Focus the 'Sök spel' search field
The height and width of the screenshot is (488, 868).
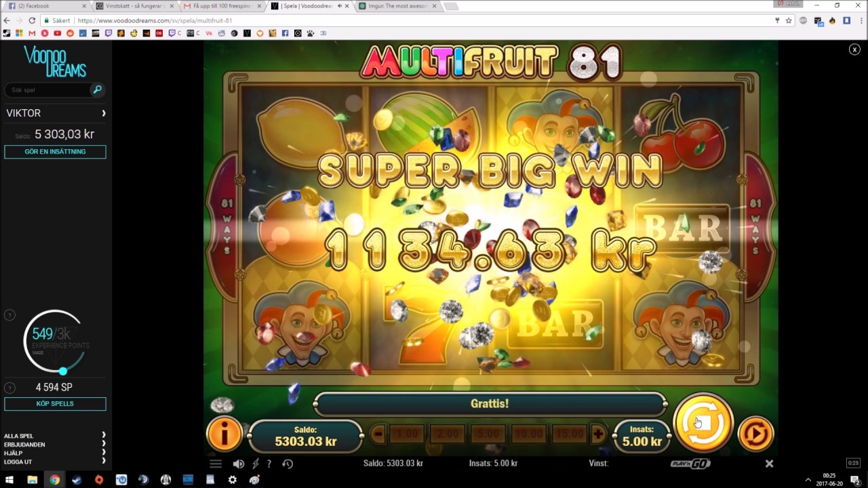(x=47, y=89)
